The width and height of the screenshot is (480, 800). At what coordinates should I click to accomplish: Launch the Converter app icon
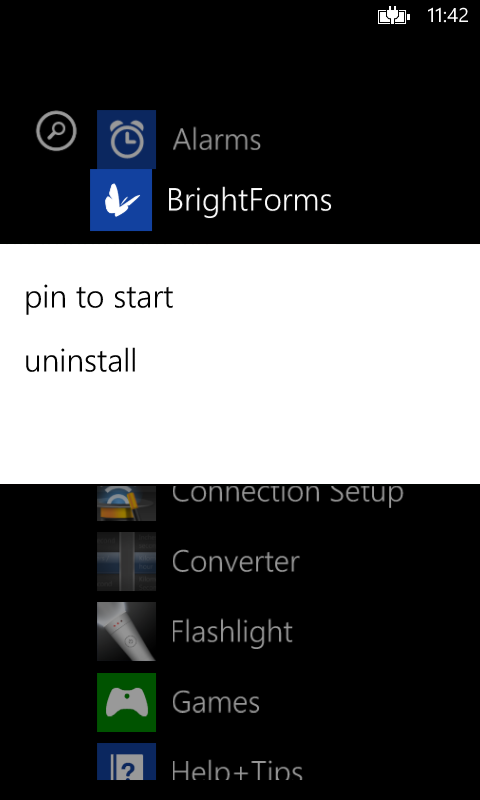tap(127, 561)
